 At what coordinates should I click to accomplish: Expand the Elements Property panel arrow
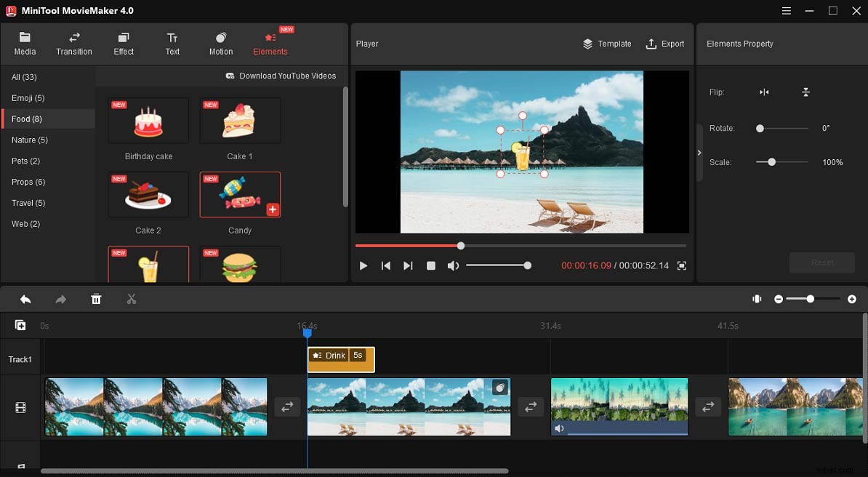[x=699, y=153]
